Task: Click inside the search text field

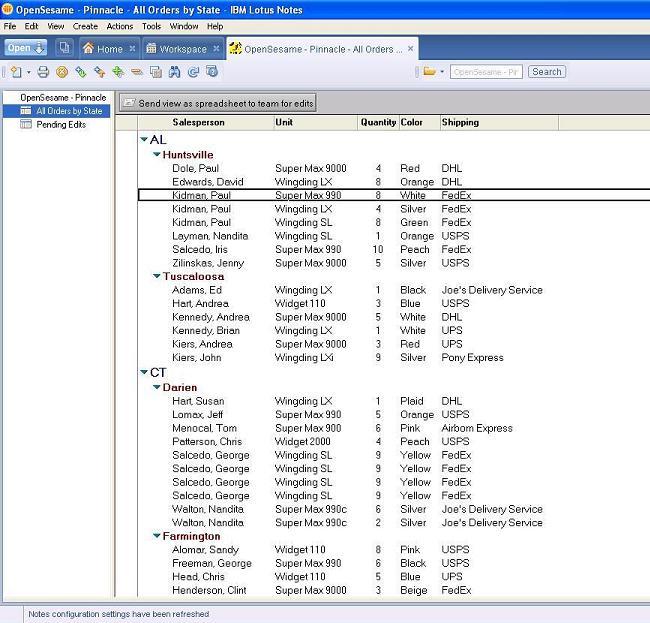Action: tap(485, 72)
